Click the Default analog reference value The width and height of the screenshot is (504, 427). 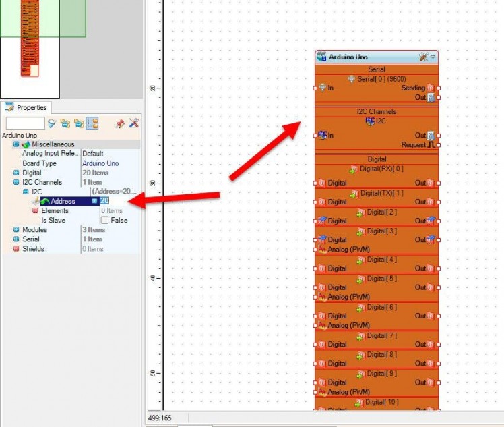click(x=93, y=154)
